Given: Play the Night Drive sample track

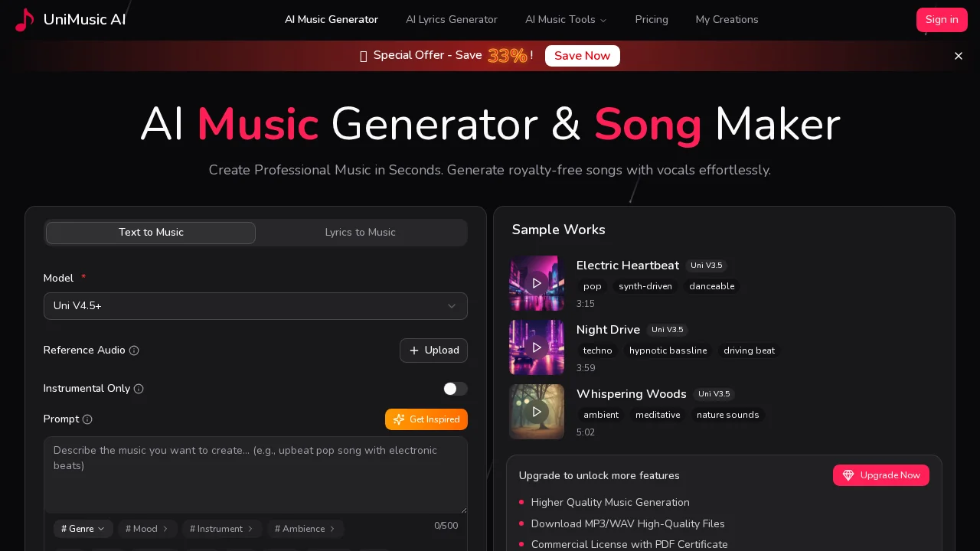Looking at the screenshot, I should (536, 347).
